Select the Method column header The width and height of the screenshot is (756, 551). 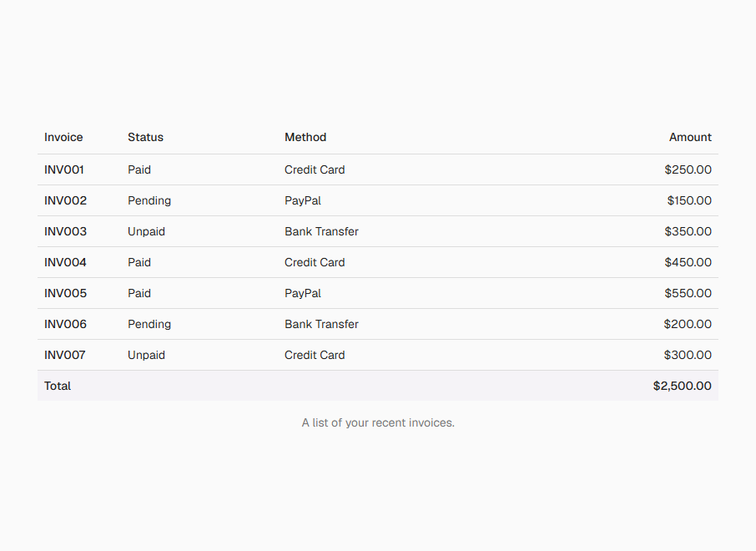click(305, 138)
